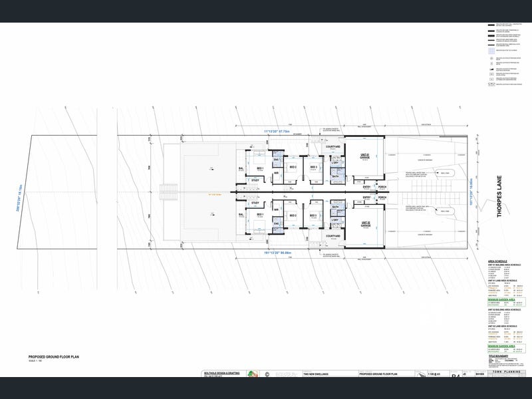Image resolution: width=532 pixels, height=399 pixels.
Task: Click the stair symbol left of balconies
Action: click(166, 192)
